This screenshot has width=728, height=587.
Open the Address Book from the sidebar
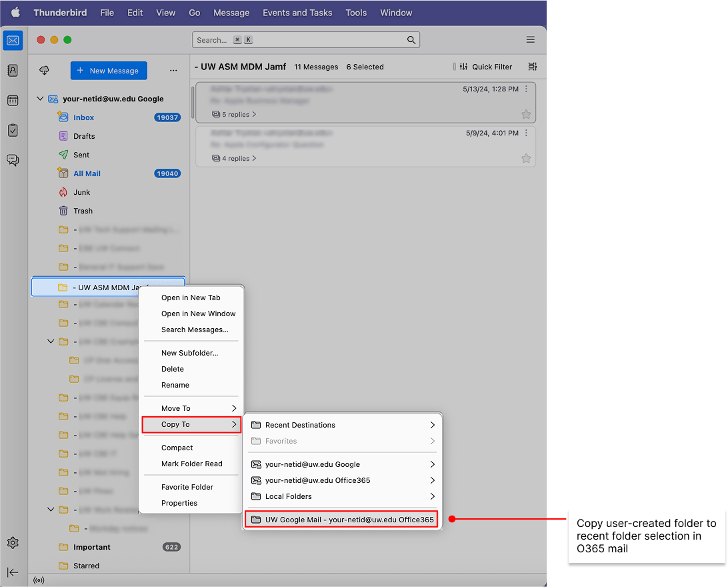point(13,70)
